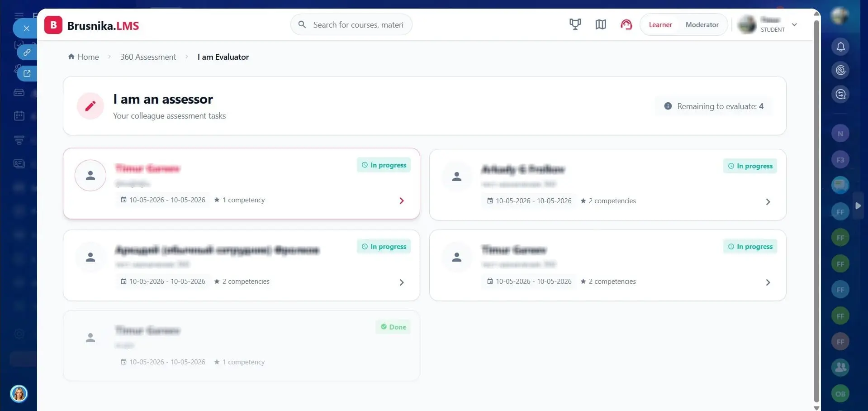868x411 pixels.
Task: Open the F3 contact bubble
Action: tap(840, 159)
